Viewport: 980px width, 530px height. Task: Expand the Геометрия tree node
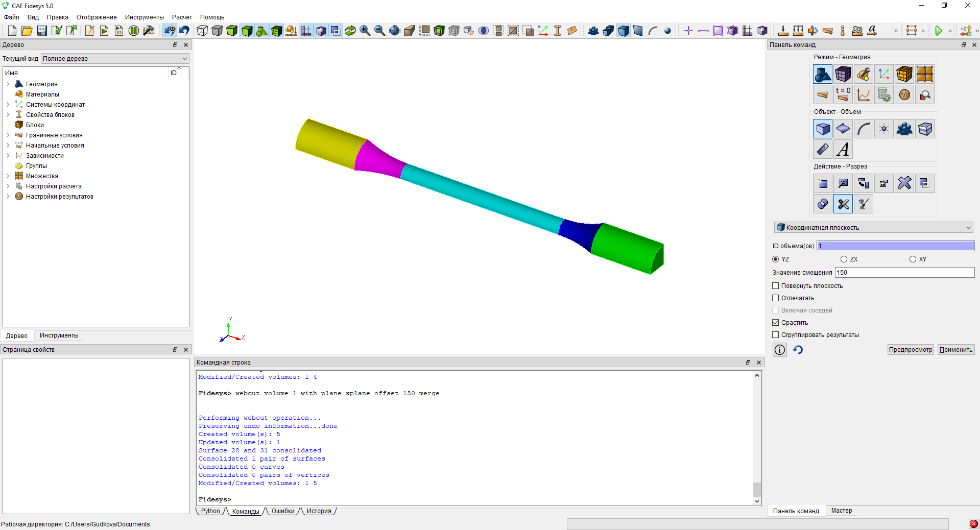click(x=8, y=84)
